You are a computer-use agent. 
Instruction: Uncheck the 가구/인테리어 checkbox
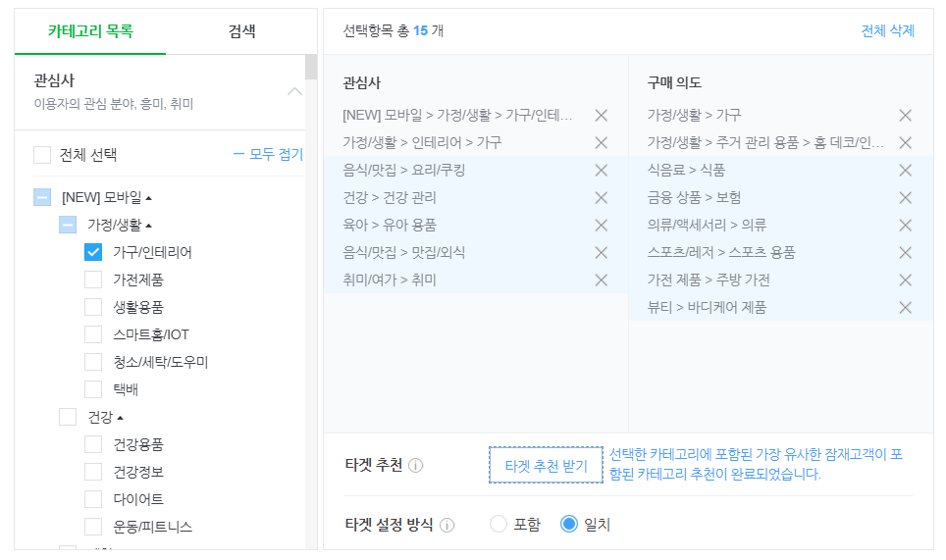point(93,252)
